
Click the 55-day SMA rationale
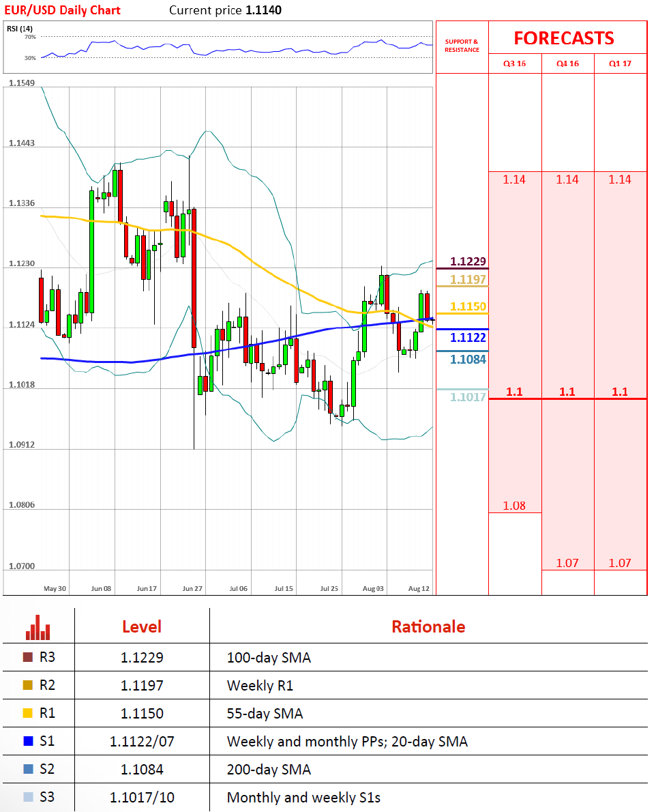click(x=265, y=714)
